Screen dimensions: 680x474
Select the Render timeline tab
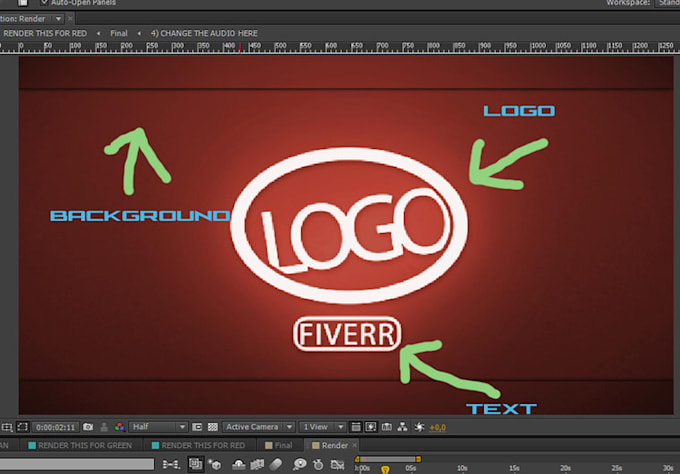(x=330, y=445)
